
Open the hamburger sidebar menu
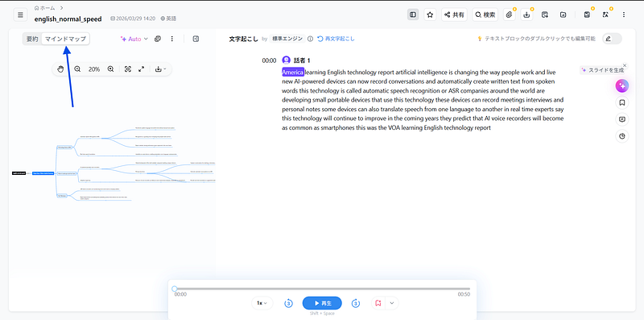(21, 15)
